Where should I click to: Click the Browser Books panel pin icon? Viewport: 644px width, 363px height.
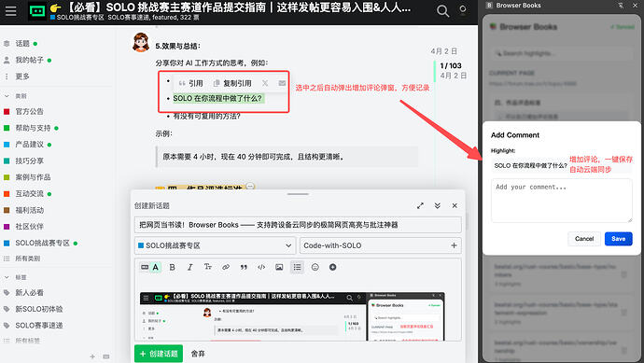point(621,6)
